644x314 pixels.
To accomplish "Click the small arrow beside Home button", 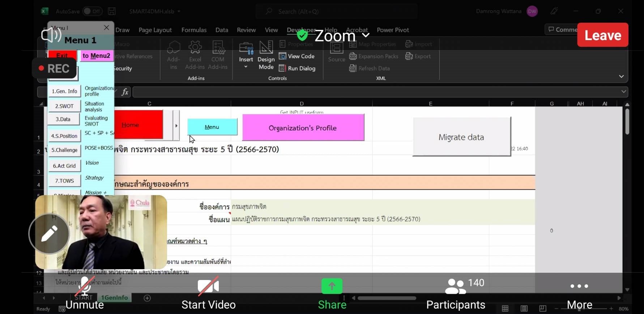I will (176, 125).
